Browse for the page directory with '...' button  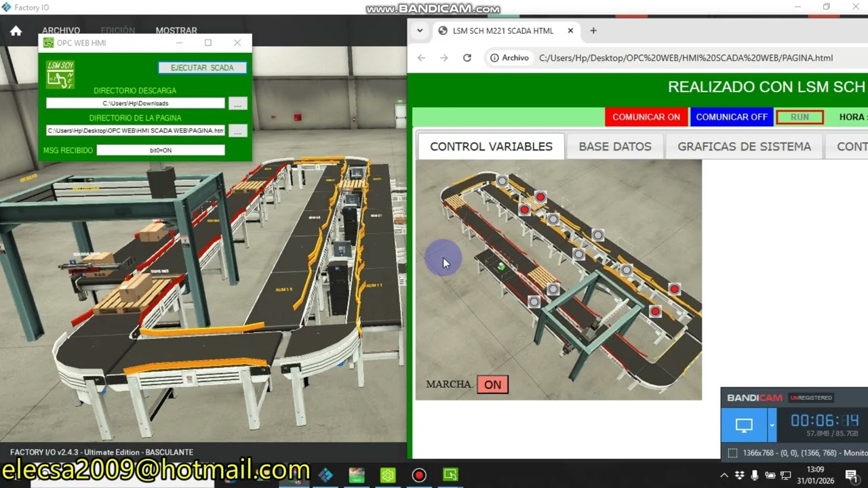(x=237, y=131)
